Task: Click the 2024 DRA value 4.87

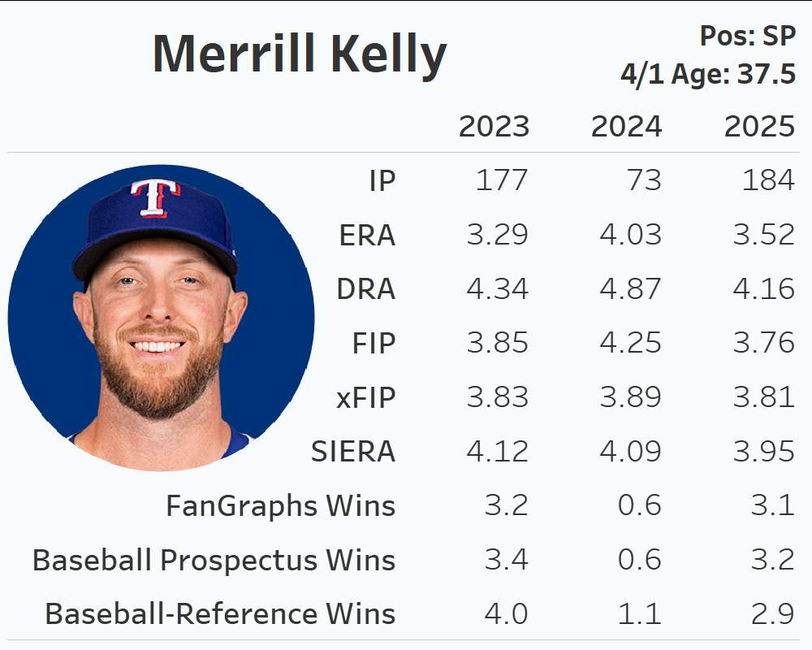Action: pyautogui.click(x=630, y=289)
